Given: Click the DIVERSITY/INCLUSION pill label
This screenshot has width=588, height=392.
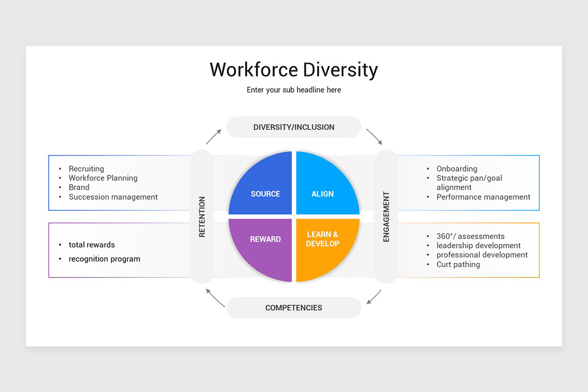Looking at the screenshot, I should click(x=294, y=127).
